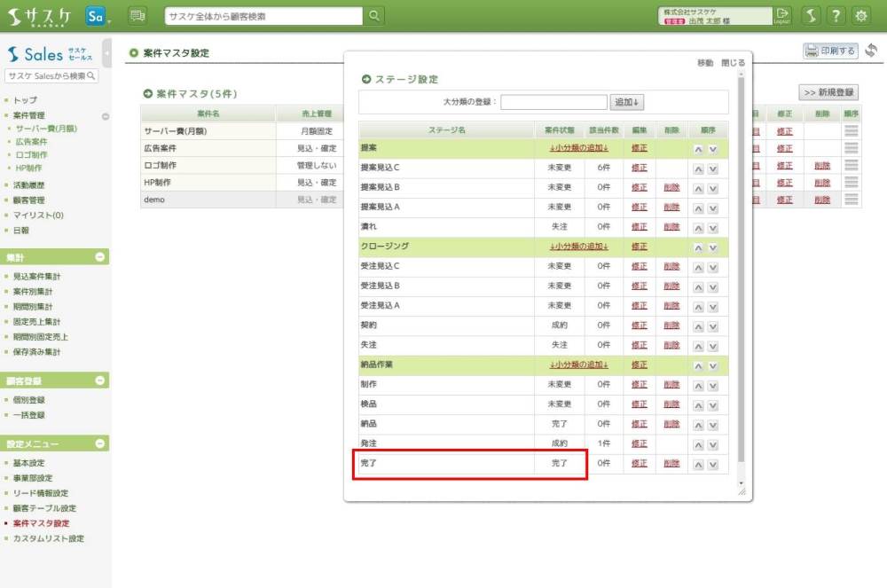Click the Logout icon in header

pyautogui.click(x=782, y=15)
